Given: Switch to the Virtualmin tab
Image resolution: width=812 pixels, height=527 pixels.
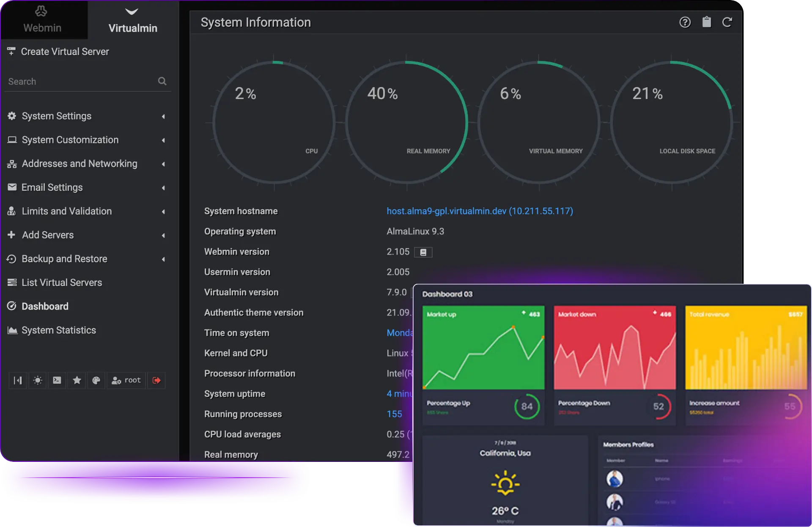Looking at the screenshot, I should 133,19.
